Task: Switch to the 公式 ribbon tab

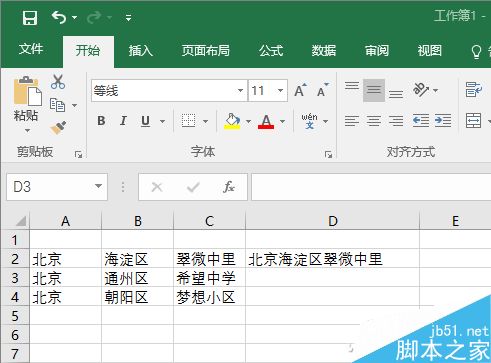Action: (x=271, y=51)
